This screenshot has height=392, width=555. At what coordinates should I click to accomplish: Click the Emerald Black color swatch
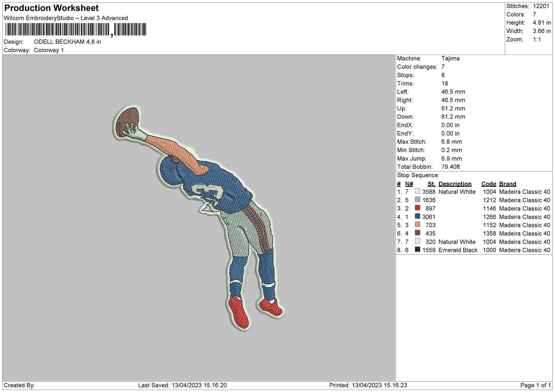click(418, 250)
